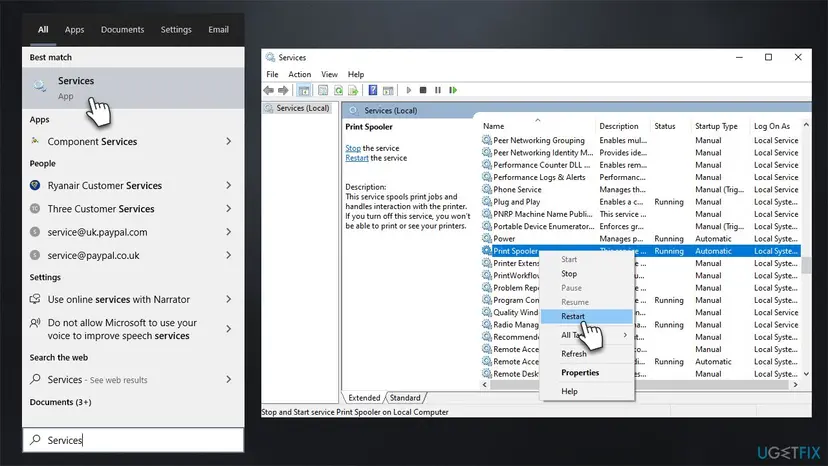828x466 pixels.
Task: Click the Narrator online services settings icon
Action: tap(35, 299)
